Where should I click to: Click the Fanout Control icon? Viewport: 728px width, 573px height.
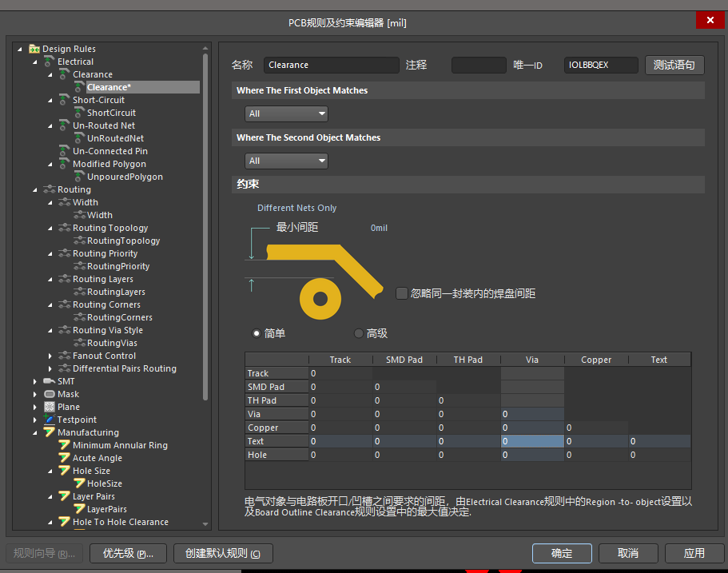click(65, 355)
